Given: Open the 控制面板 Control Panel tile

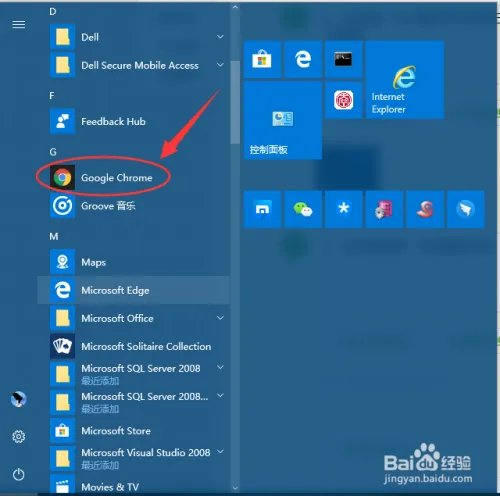Looking at the screenshot, I should click(283, 120).
